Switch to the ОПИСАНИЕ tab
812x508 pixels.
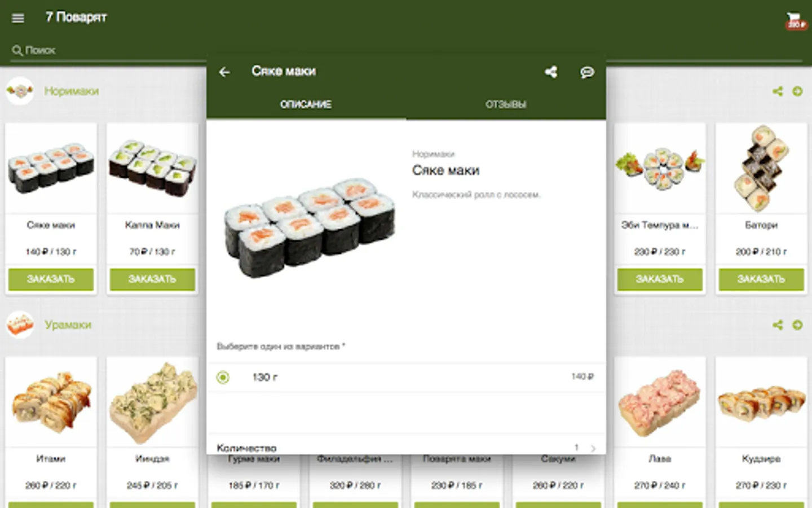point(306,104)
